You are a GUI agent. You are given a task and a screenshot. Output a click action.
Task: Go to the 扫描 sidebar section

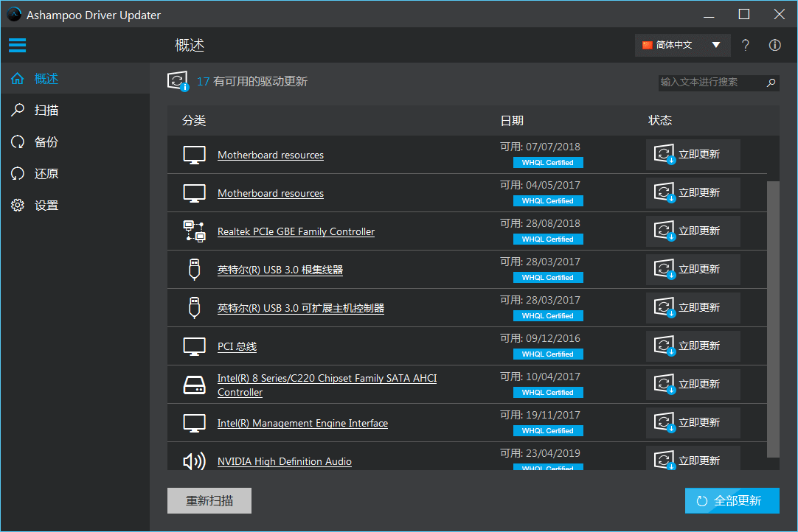[46, 111]
